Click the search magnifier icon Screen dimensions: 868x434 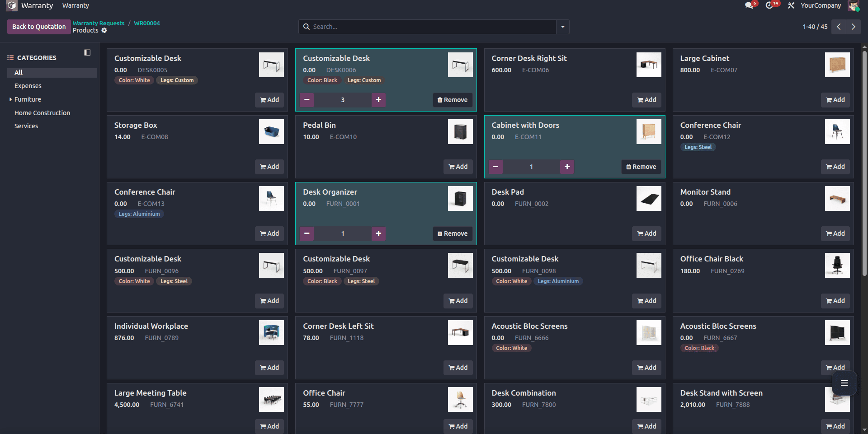tap(307, 27)
